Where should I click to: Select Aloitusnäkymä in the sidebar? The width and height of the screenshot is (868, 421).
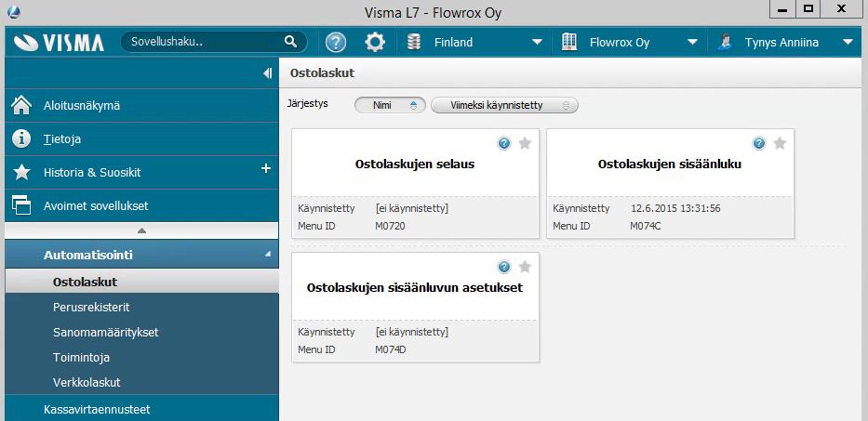pos(141,105)
